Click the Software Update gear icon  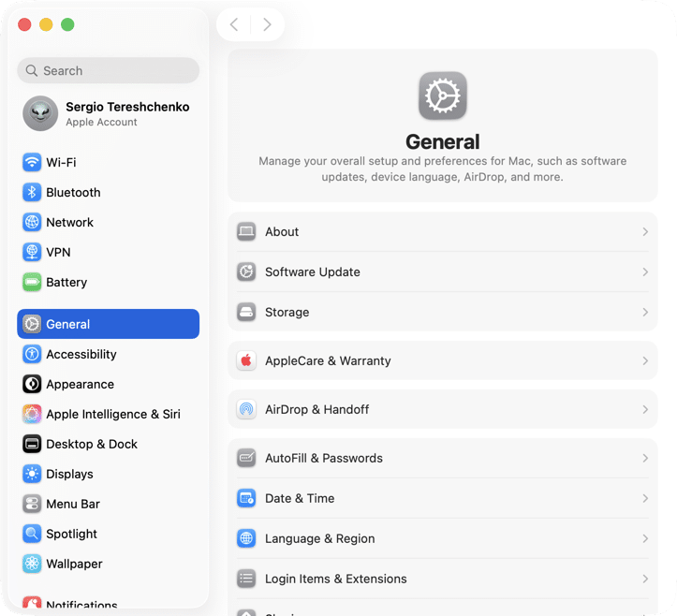click(x=246, y=271)
